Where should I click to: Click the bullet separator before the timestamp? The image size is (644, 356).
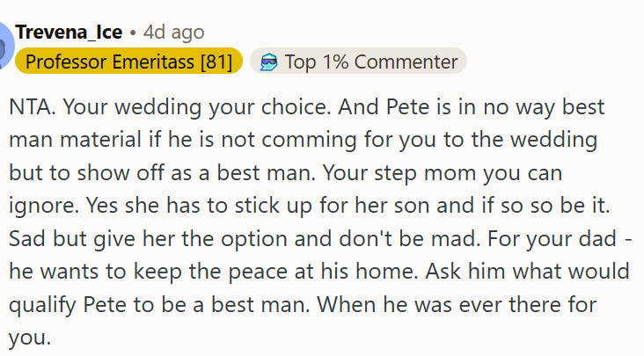pos(133,33)
